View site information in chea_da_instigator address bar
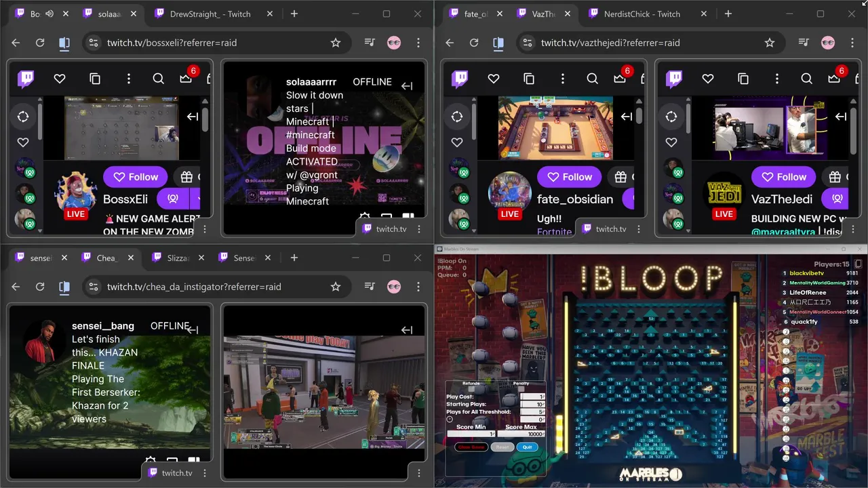The height and width of the screenshot is (488, 868). [x=94, y=287]
